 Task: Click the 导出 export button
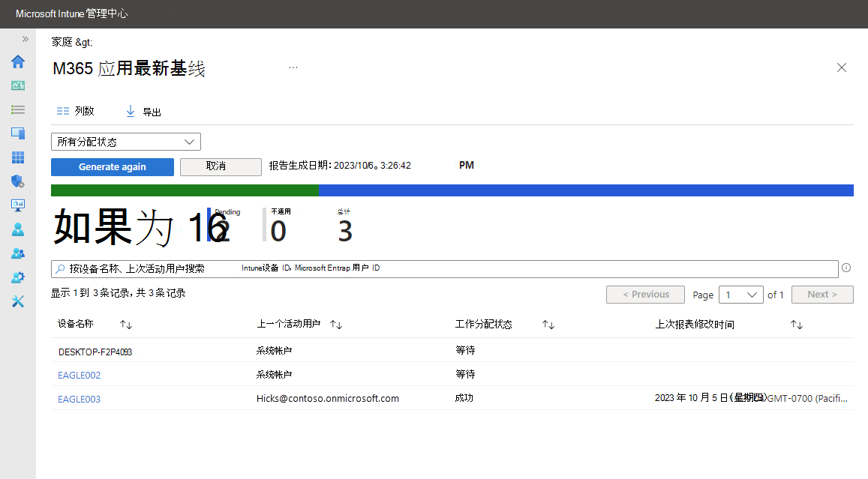coord(143,112)
